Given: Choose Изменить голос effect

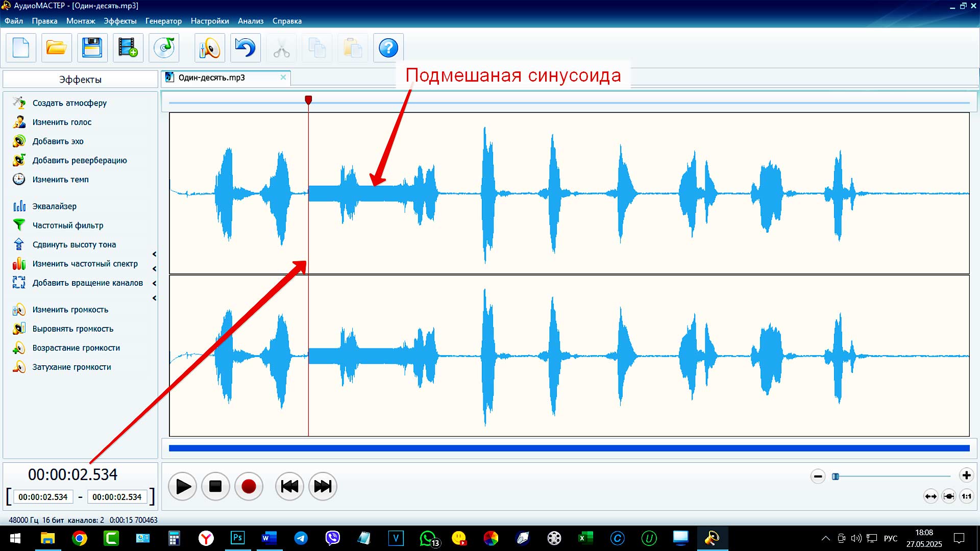Looking at the screenshot, I should tap(62, 122).
